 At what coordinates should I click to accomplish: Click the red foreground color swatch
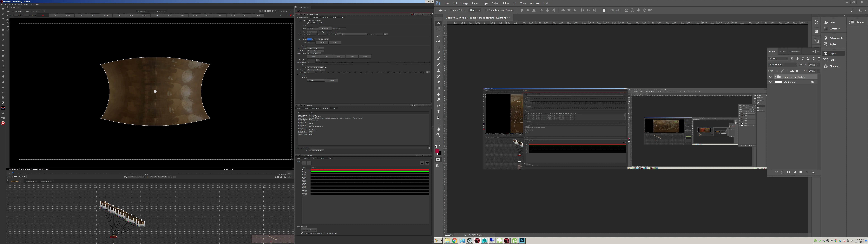[437, 151]
